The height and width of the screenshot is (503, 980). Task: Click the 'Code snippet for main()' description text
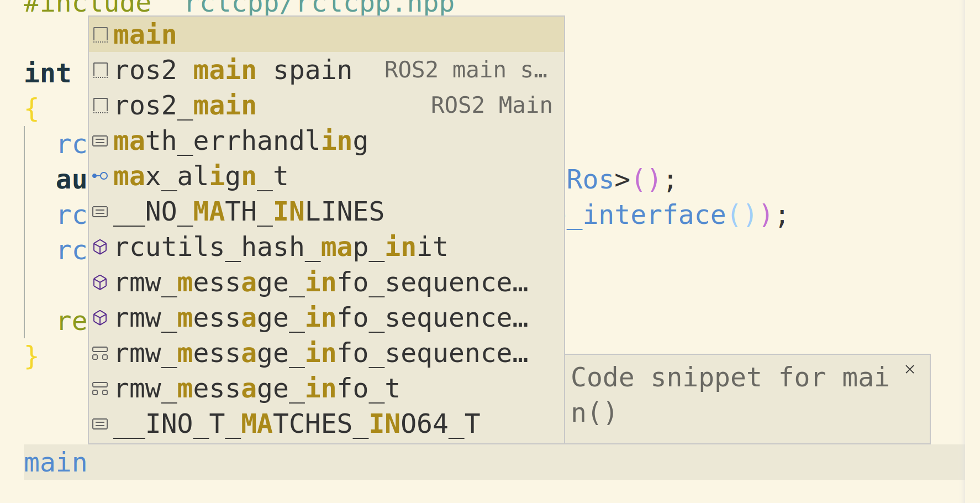pos(730,395)
